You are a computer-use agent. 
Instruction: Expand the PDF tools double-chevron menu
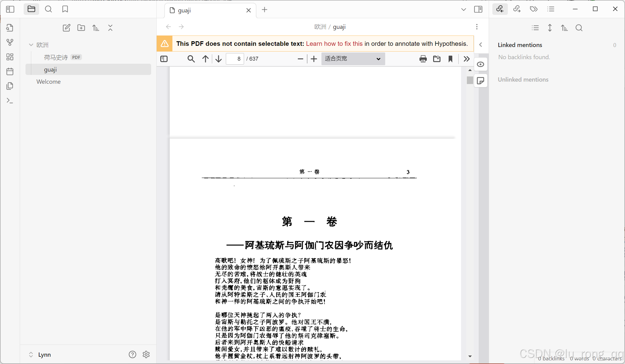click(x=467, y=59)
